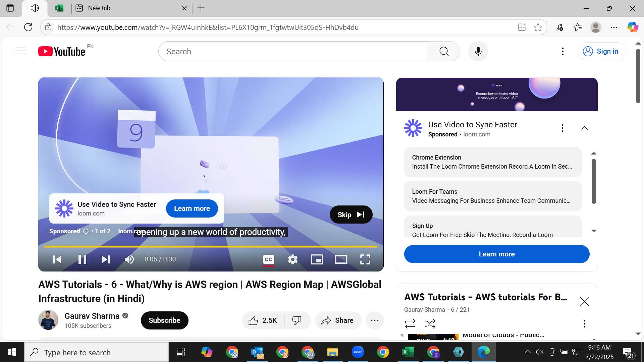Click the wide Learn more button in the ad panel

tap(497, 254)
